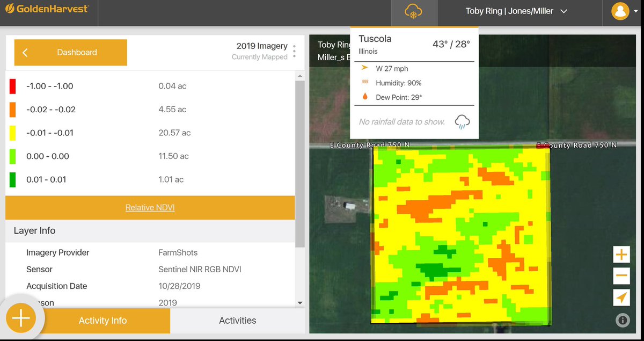Click the 4.55 ac value
Viewport: 644px width, 341px height.
tap(172, 110)
